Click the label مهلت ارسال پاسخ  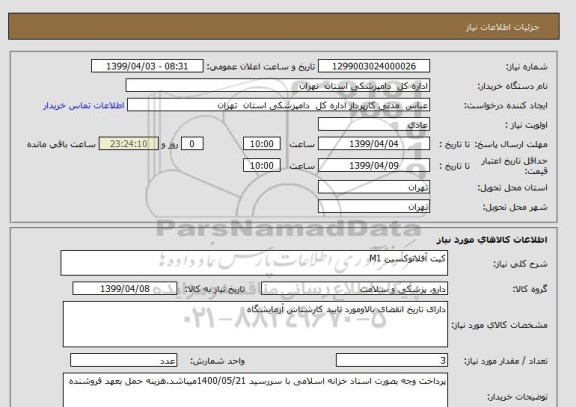click(x=511, y=144)
